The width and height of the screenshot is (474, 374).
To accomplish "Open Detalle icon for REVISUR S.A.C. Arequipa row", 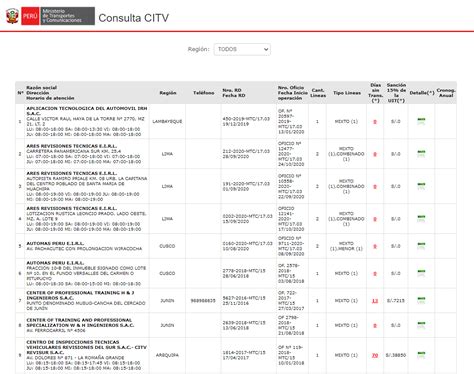I will (421, 355).
